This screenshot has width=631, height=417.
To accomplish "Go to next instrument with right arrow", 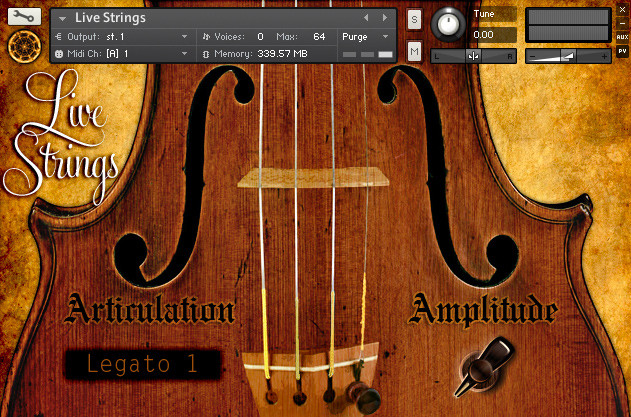I will (385, 18).
